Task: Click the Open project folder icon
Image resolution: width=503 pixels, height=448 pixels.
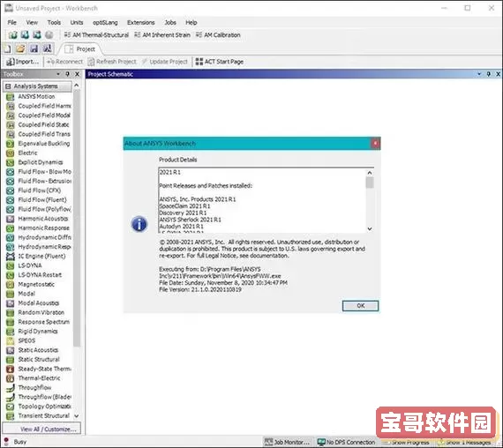Action: pyautogui.click(x=20, y=49)
